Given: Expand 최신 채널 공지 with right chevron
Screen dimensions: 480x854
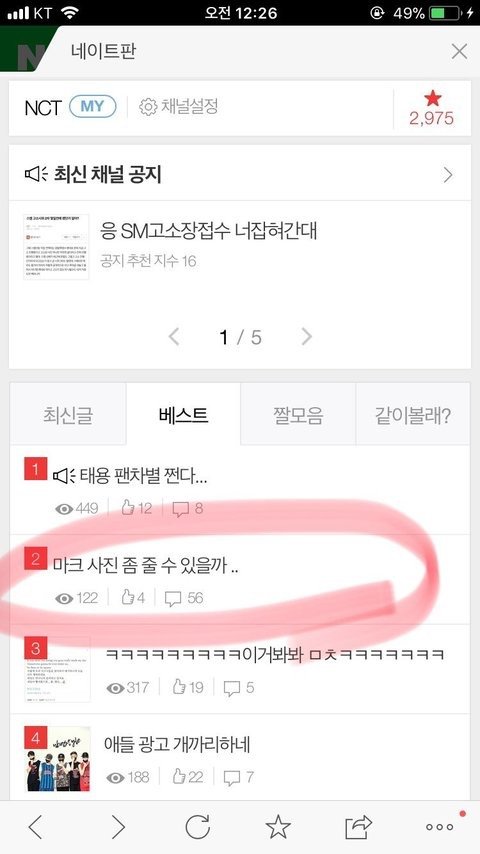Looking at the screenshot, I should tap(448, 175).
